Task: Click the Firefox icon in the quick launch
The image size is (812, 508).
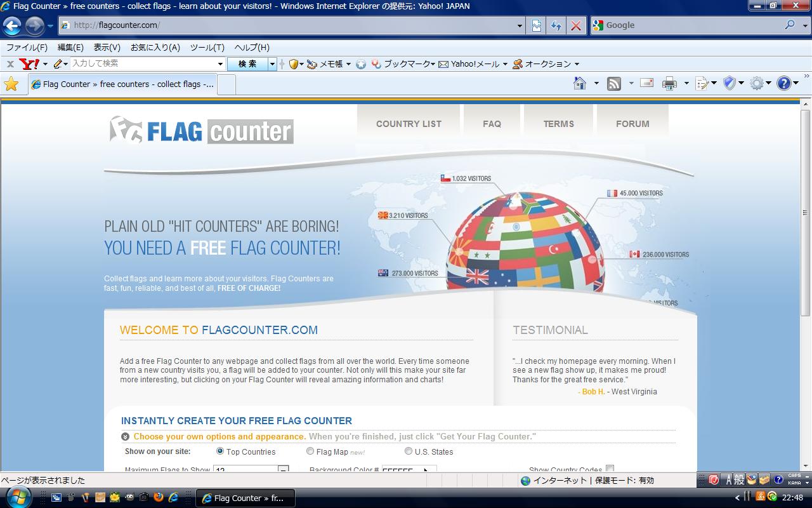Action: (158, 498)
